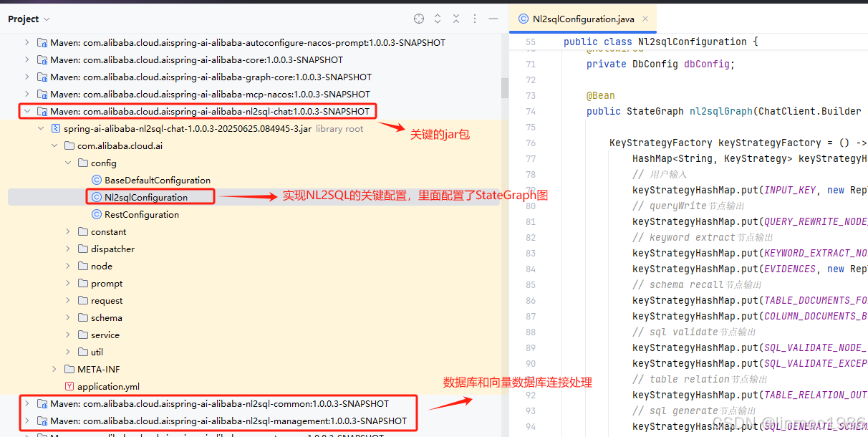Screen dimensions: 868x437
Task: Click the '// schema recall' comment line
Action: (698, 284)
